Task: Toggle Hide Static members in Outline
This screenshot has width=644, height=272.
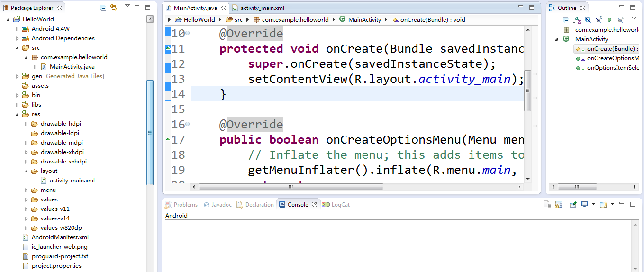Action: point(599,20)
